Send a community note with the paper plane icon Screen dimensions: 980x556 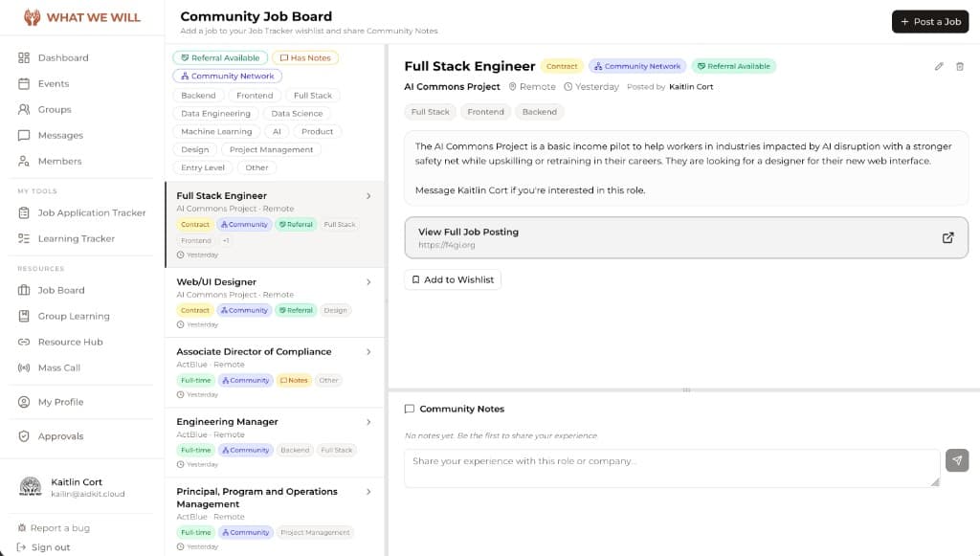click(x=957, y=460)
